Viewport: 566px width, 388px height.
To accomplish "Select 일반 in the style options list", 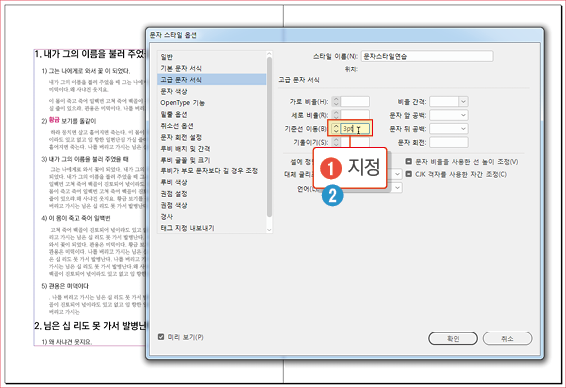I will coord(167,57).
